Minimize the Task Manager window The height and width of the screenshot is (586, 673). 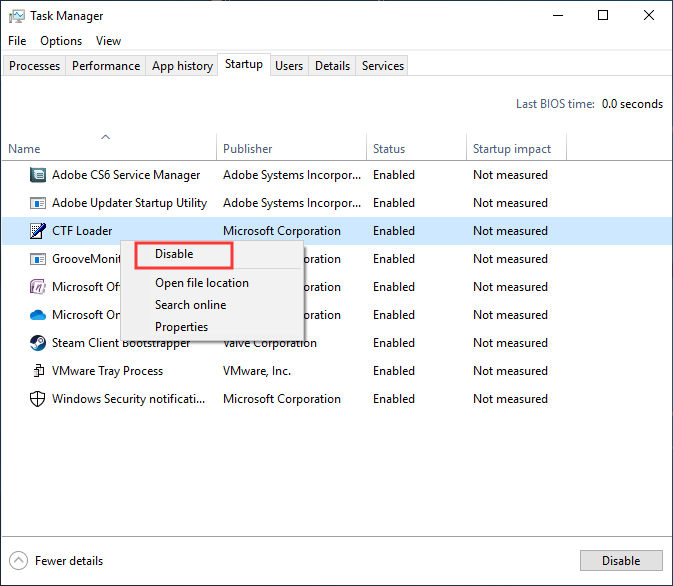[558, 15]
